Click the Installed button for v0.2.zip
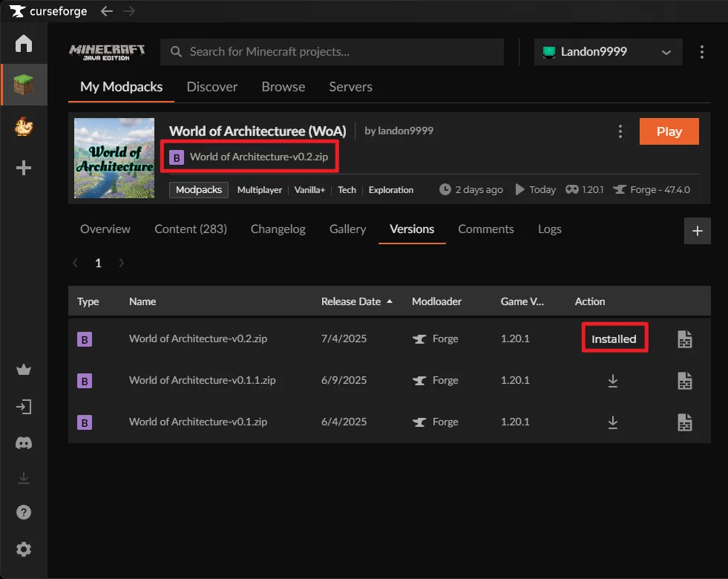The image size is (728, 579). pos(614,339)
